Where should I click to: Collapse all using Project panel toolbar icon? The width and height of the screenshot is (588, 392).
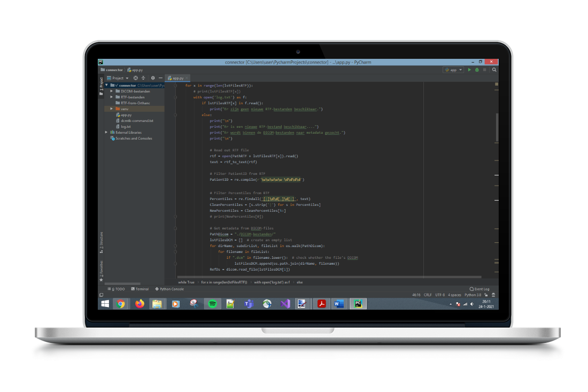click(x=143, y=78)
